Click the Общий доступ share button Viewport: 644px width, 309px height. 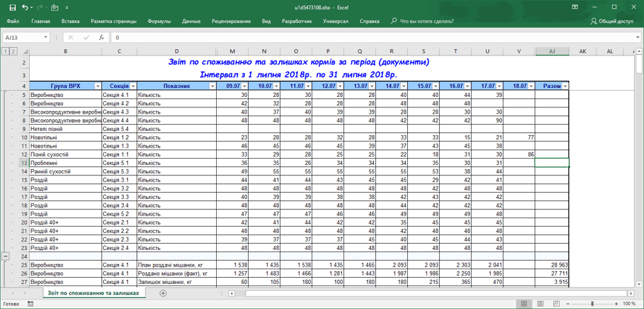pos(611,21)
